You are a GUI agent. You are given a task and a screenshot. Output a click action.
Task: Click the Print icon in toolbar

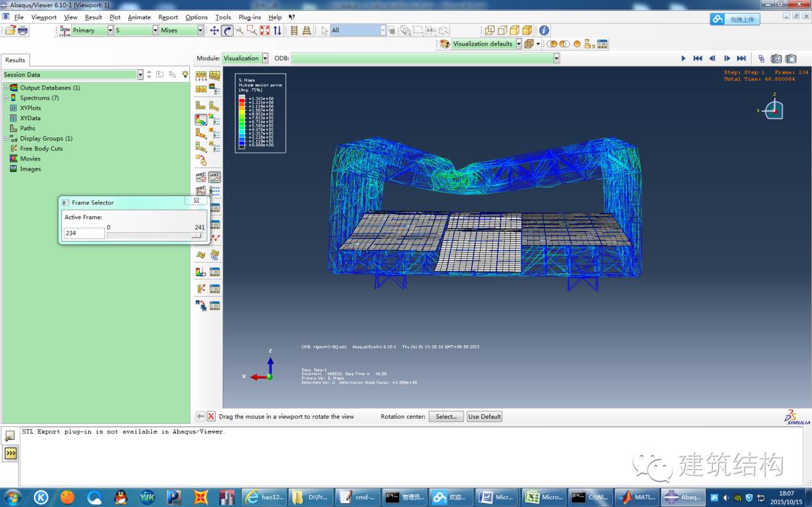point(23,30)
